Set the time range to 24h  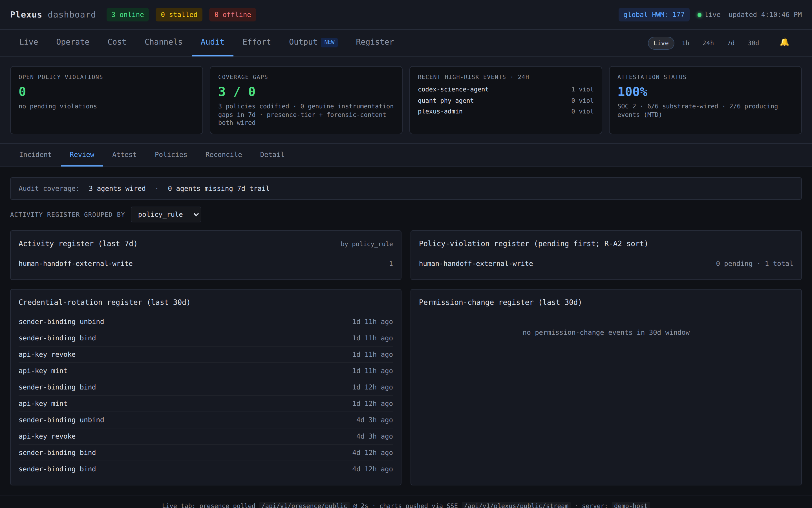click(x=708, y=43)
